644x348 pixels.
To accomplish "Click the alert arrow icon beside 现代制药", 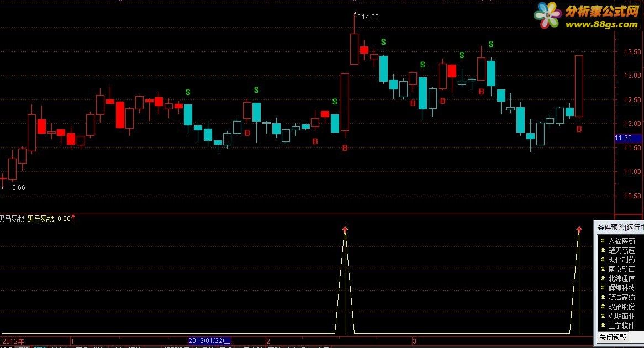I will click(x=603, y=260).
